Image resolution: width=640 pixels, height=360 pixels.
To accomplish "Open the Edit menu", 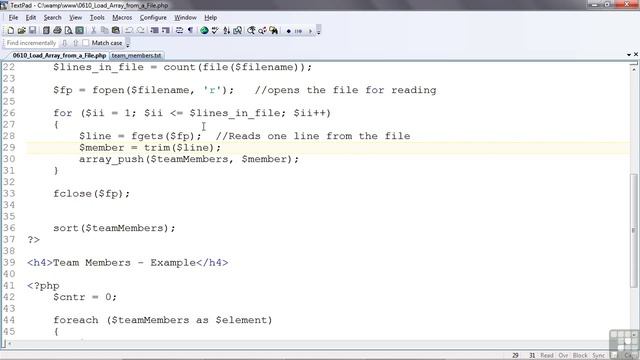I will click(x=31, y=18).
